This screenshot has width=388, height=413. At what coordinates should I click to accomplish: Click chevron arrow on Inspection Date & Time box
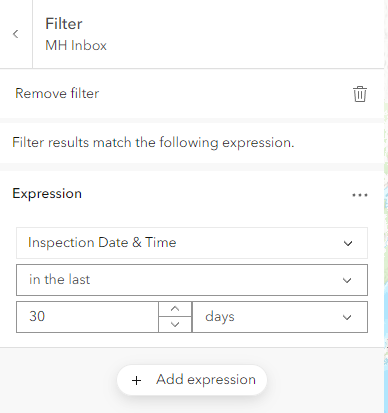click(x=348, y=243)
